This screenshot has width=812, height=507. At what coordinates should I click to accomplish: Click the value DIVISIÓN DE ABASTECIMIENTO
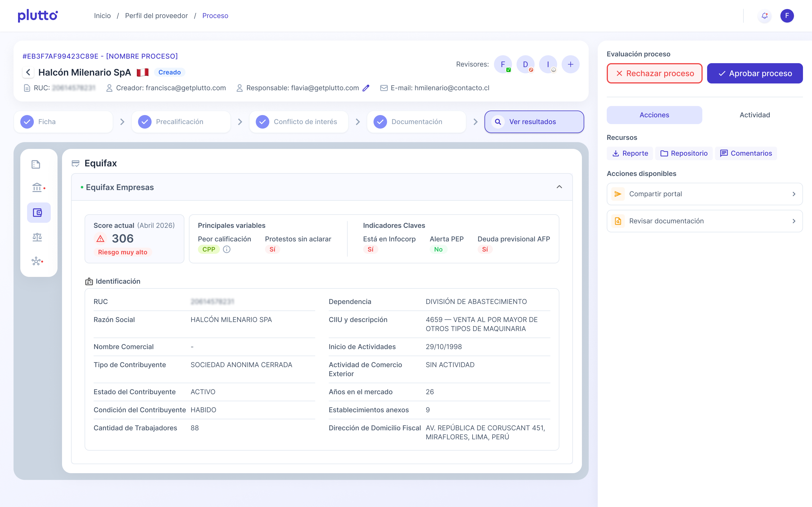tap(476, 301)
